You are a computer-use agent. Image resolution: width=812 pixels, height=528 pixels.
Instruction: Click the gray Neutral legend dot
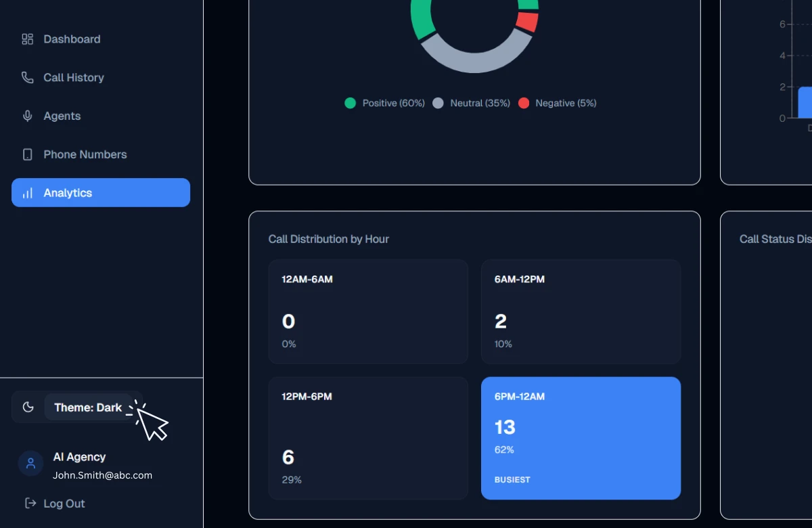[438, 103]
